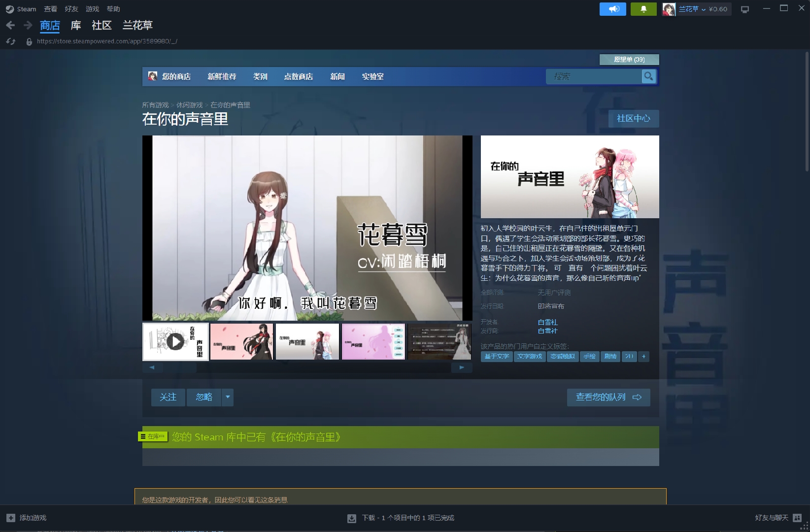Click the 下载 status text in bottom bar
The height and width of the screenshot is (532, 810).
pos(408,518)
